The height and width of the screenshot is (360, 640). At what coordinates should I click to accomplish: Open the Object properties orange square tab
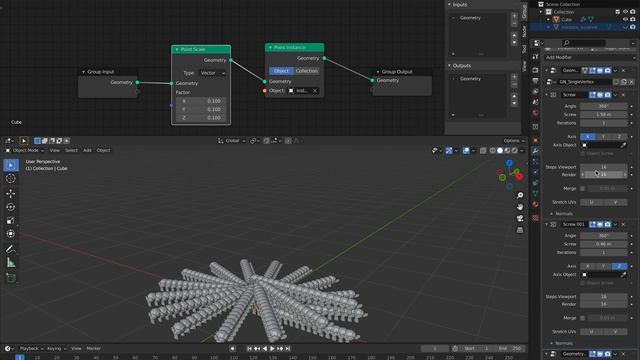[536, 140]
